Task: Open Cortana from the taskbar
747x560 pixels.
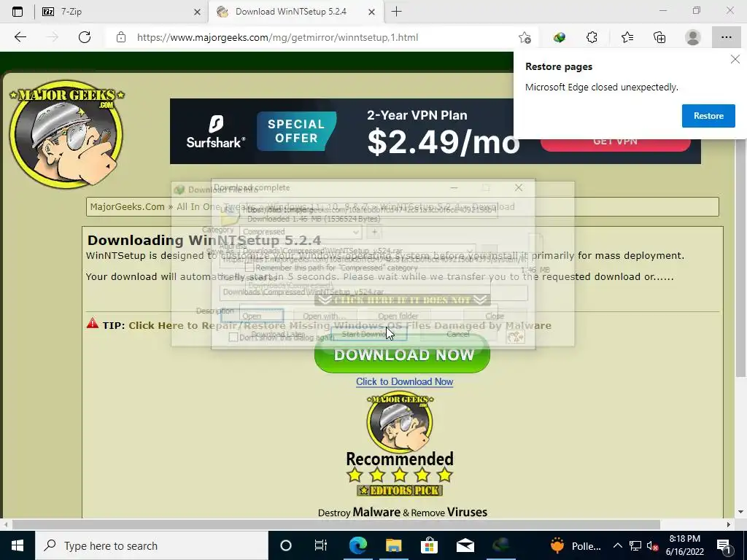Action: point(286,545)
